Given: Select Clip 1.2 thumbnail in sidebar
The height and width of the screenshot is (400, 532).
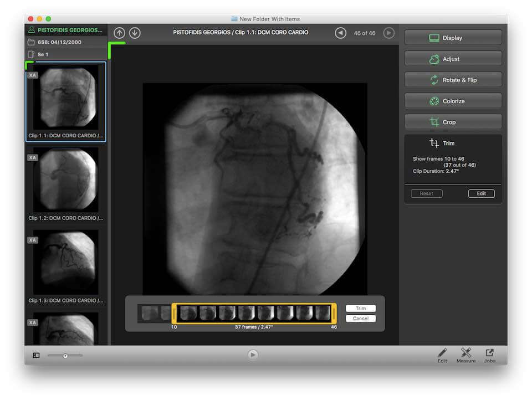Looking at the screenshot, I should coord(66,180).
